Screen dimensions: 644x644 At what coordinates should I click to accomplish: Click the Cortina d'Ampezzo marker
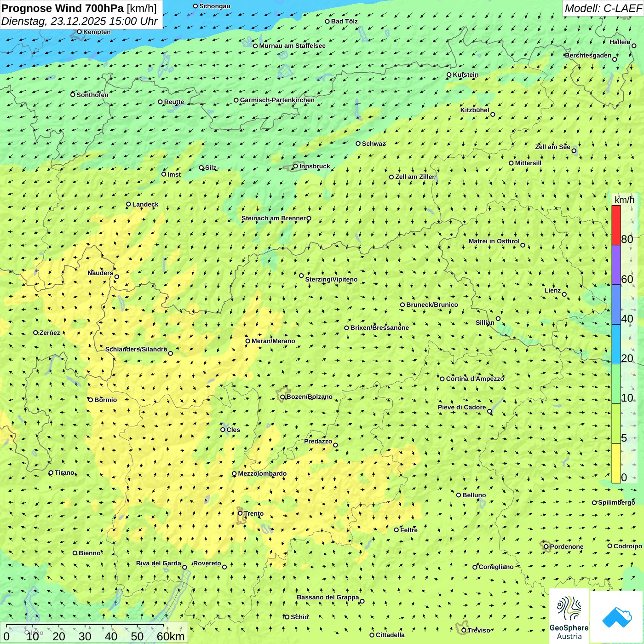pos(442,379)
